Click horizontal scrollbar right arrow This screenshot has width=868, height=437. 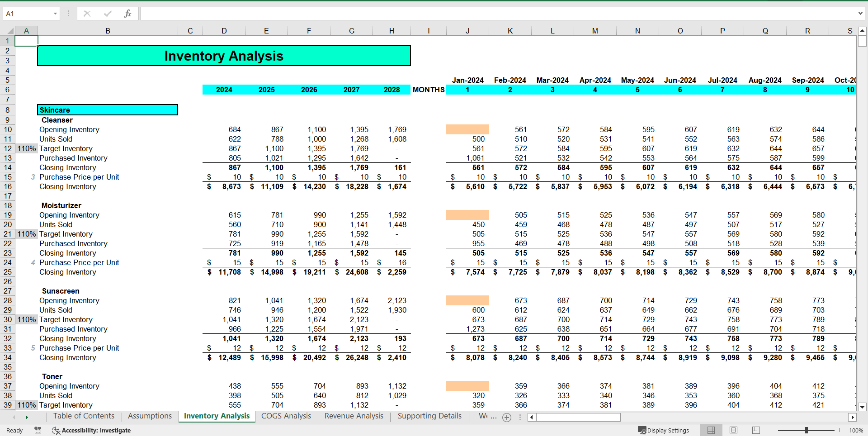[x=853, y=417]
